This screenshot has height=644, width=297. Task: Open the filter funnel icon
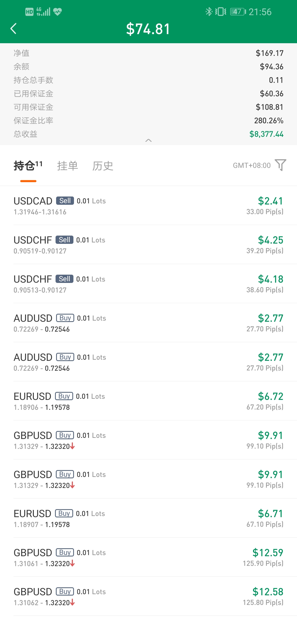(280, 165)
